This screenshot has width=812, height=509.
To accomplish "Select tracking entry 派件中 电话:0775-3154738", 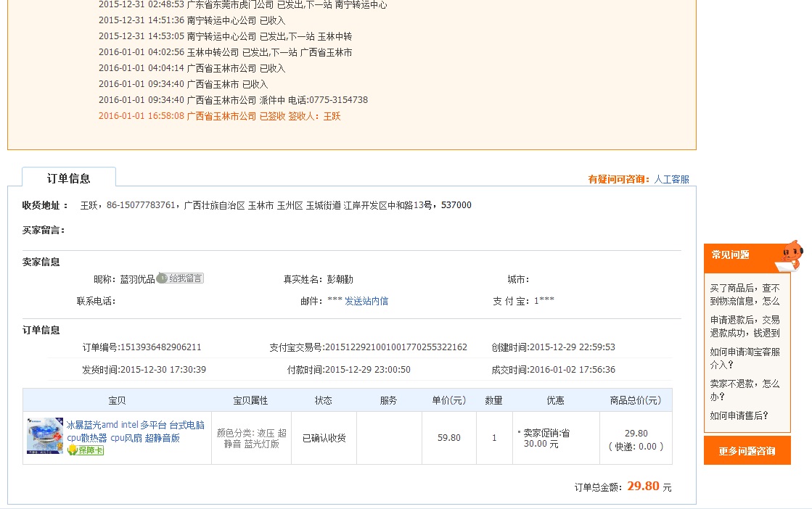I will pyautogui.click(x=233, y=100).
